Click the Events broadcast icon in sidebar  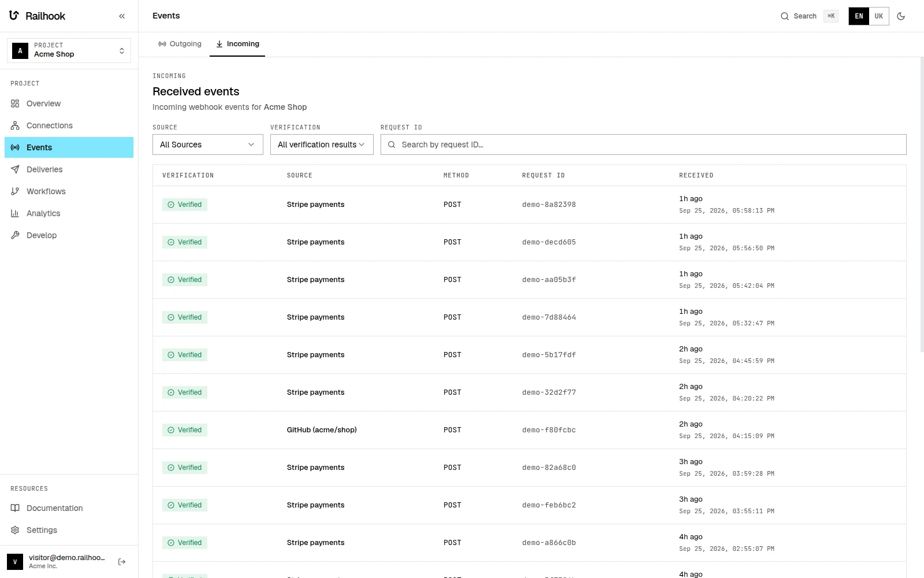(15, 147)
